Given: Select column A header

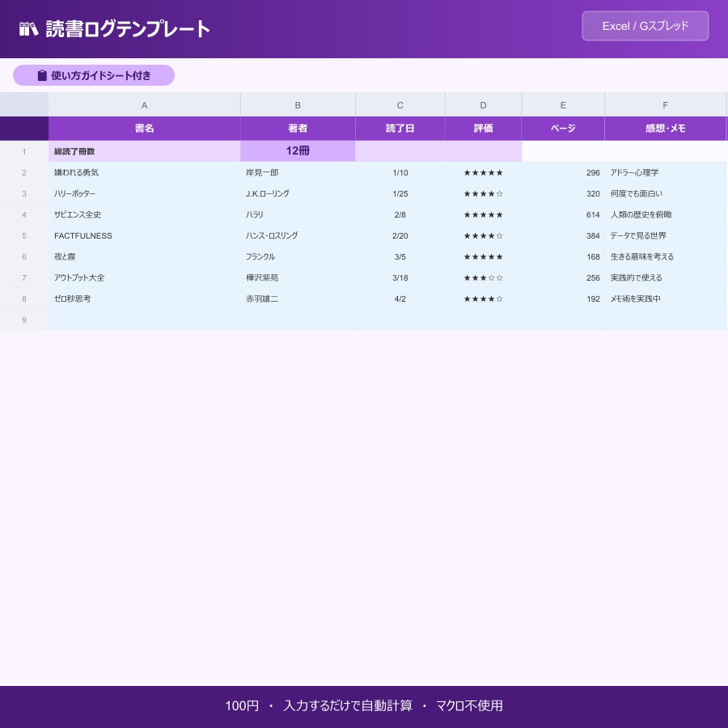Looking at the screenshot, I should coord(144,105).
